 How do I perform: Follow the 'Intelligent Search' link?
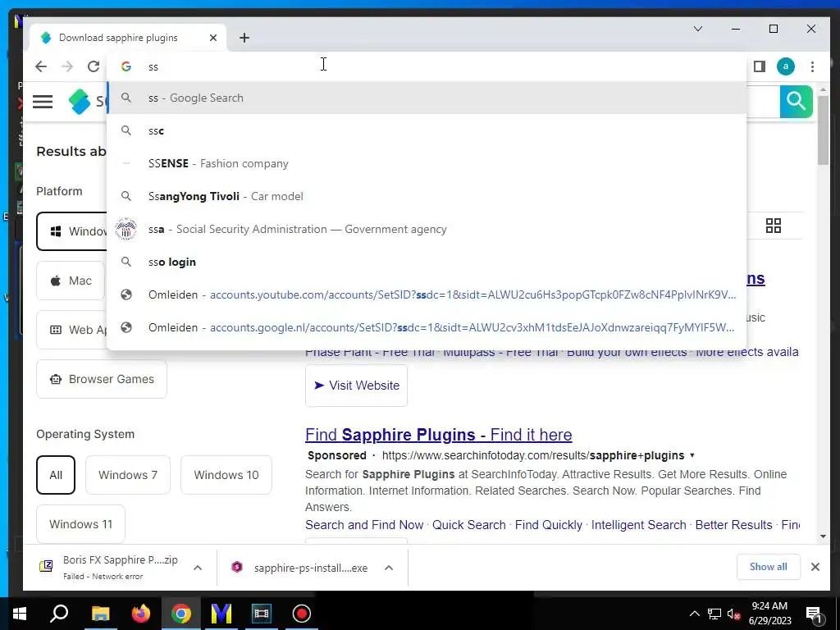638,525
